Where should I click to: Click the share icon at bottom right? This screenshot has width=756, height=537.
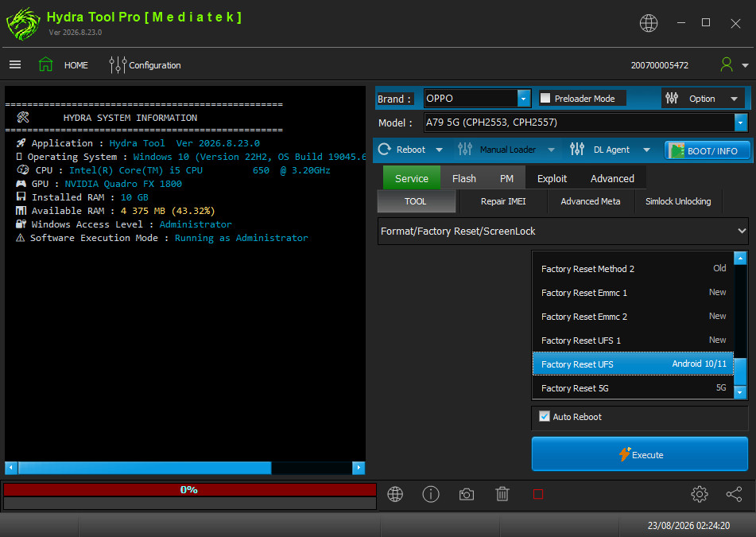(734, 494)
